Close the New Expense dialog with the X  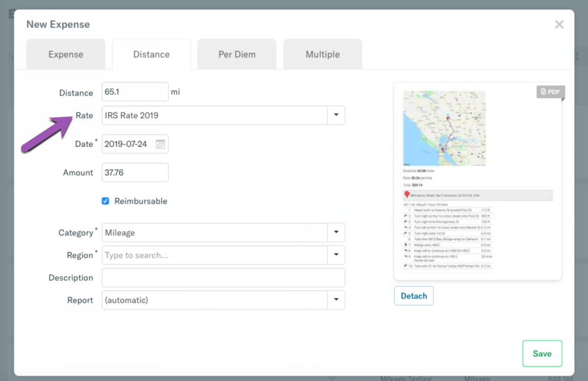[559, 24]
